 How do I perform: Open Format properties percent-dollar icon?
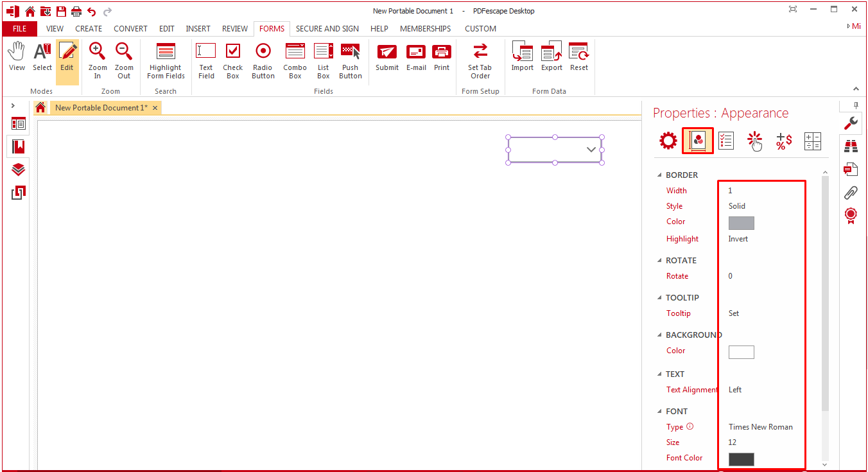(784, 141)
